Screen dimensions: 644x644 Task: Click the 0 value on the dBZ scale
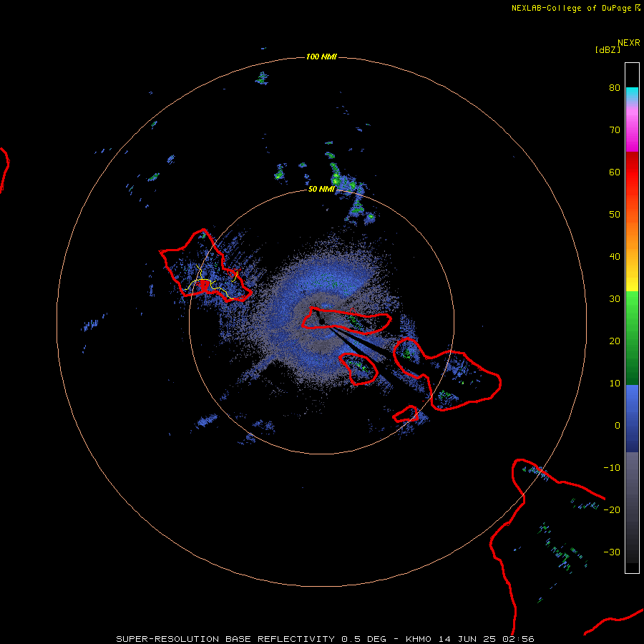618,426
